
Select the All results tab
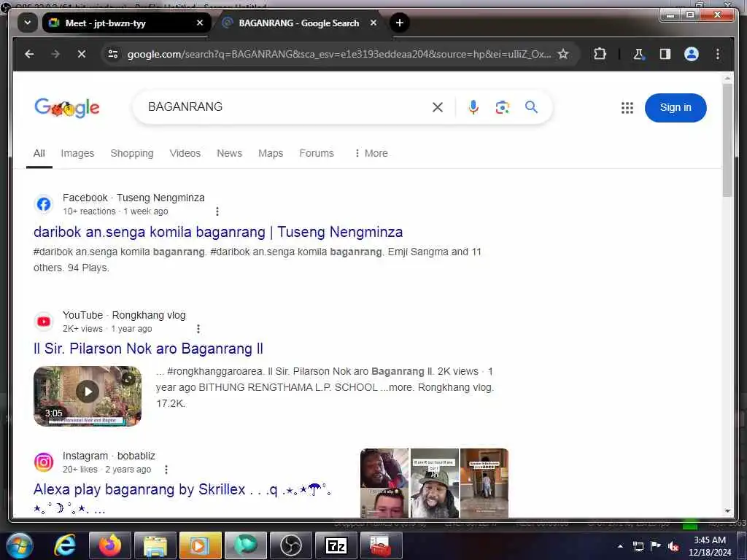point(39,153)
